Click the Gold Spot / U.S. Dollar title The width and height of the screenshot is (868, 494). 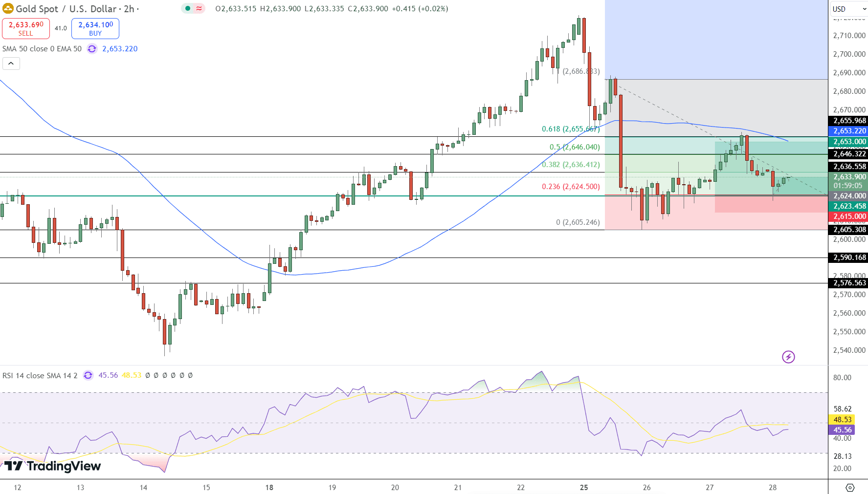click(66, 9)
